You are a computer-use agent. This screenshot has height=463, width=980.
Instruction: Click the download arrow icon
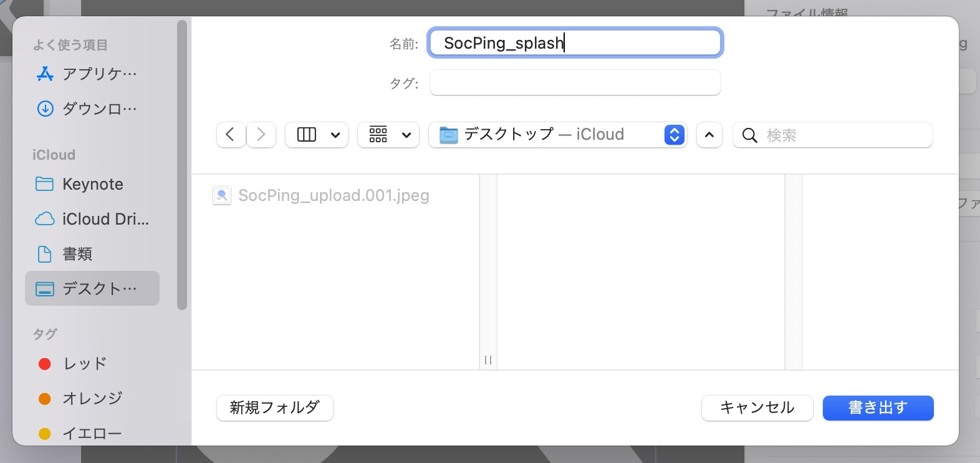tap(45, 109)
